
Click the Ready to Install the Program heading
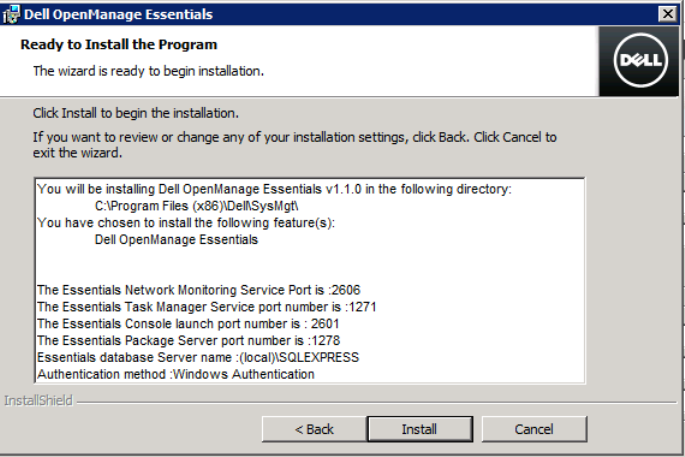[119, 45]
